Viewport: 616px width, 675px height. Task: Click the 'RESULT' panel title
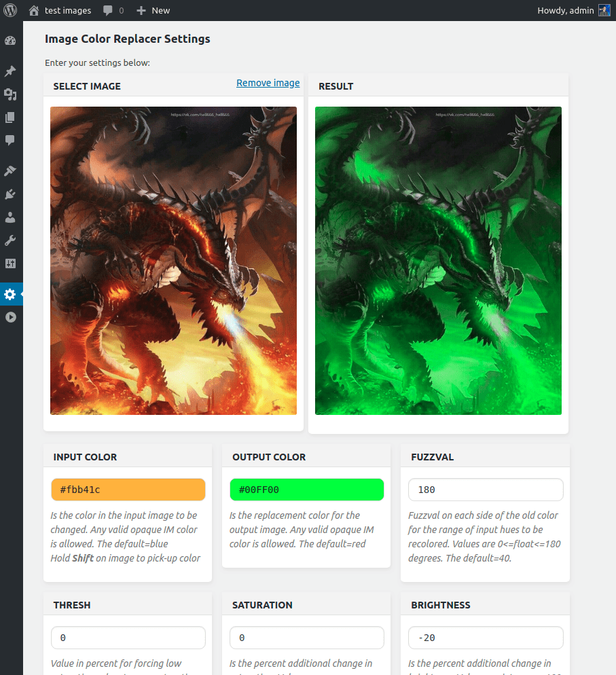[x=336, y=86]
